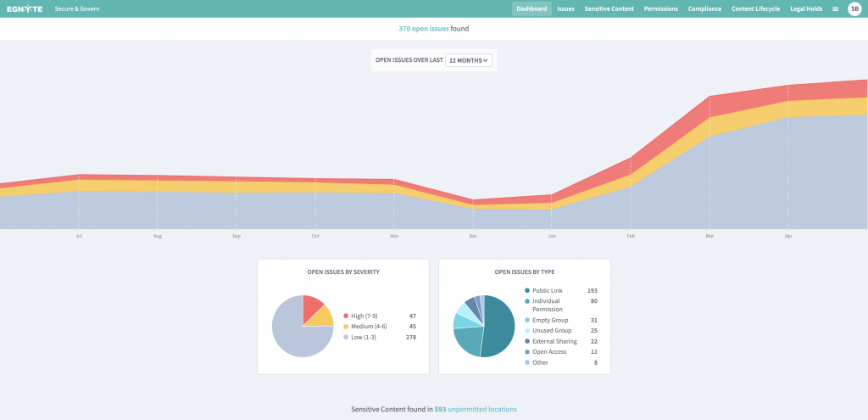Click the High (7-9) severity legend dot
Screen dimensions: 868x420
(x=346, y=316)
